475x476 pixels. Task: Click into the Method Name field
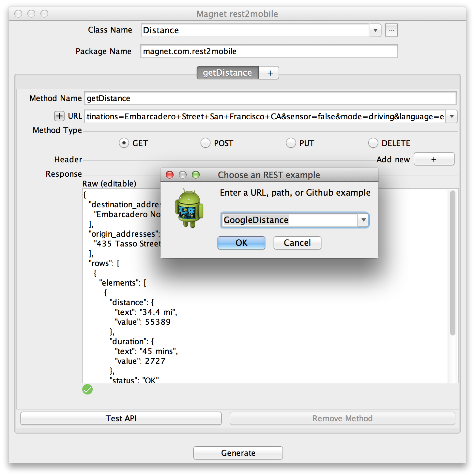point(270,98)
